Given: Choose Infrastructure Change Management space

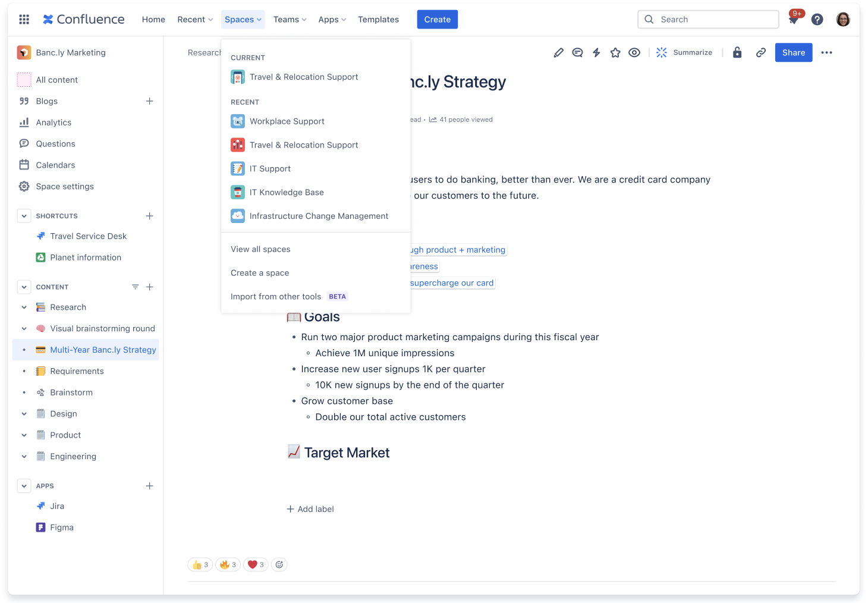Looking at the screenshot, I should pyautogui.click(x=316, y=216).
